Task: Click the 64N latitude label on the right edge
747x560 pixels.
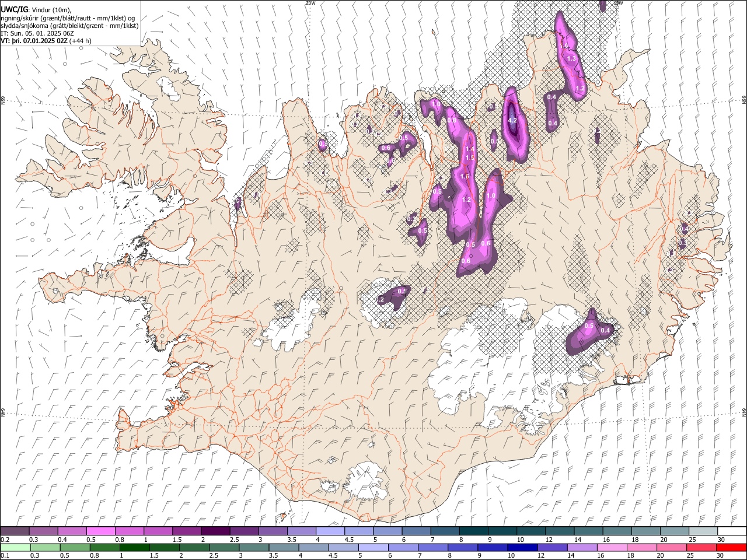Action: pos(744,412)
